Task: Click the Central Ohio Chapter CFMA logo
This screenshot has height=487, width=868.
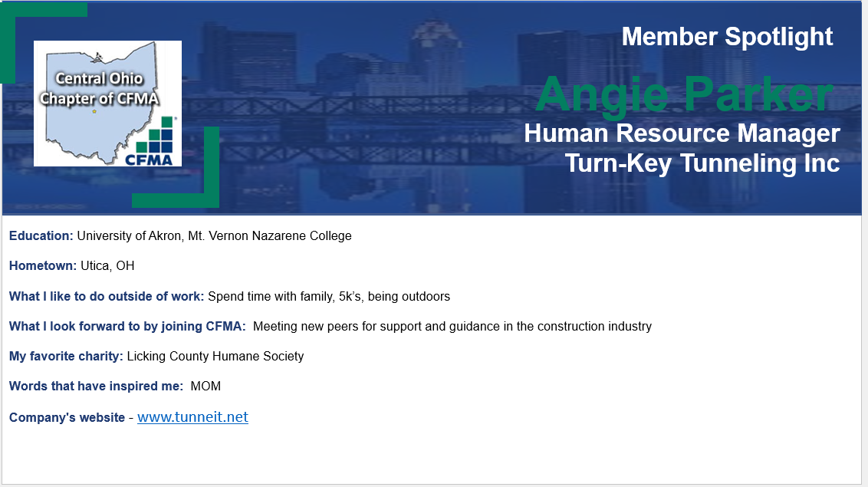Action: click(107, 104)
